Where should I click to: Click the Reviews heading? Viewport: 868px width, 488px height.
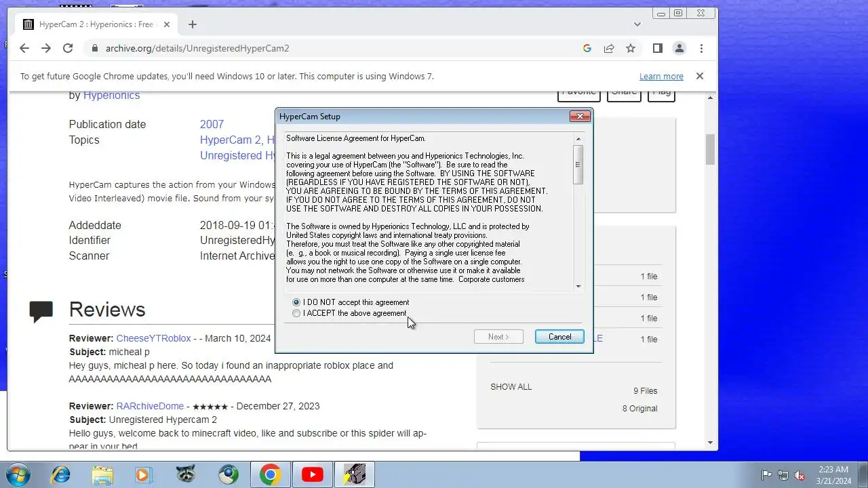pyautogui.click(x=107, y=310)
